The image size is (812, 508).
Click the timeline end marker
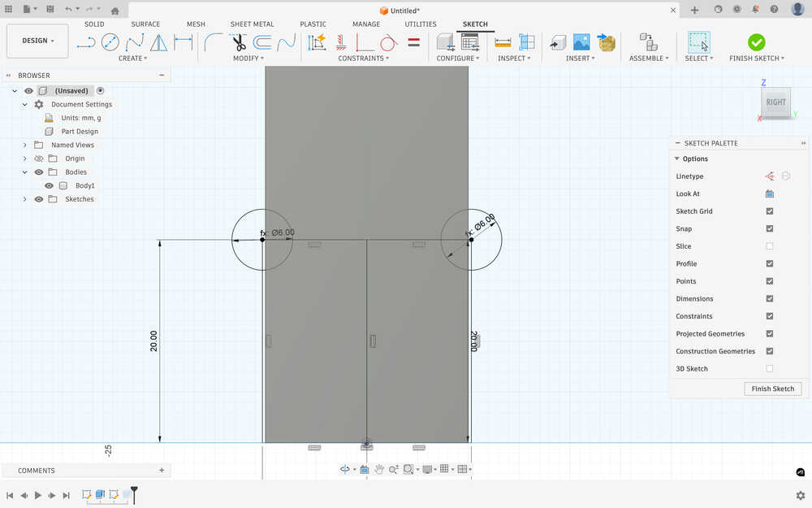pyautogui.click(x=134, y=494)
